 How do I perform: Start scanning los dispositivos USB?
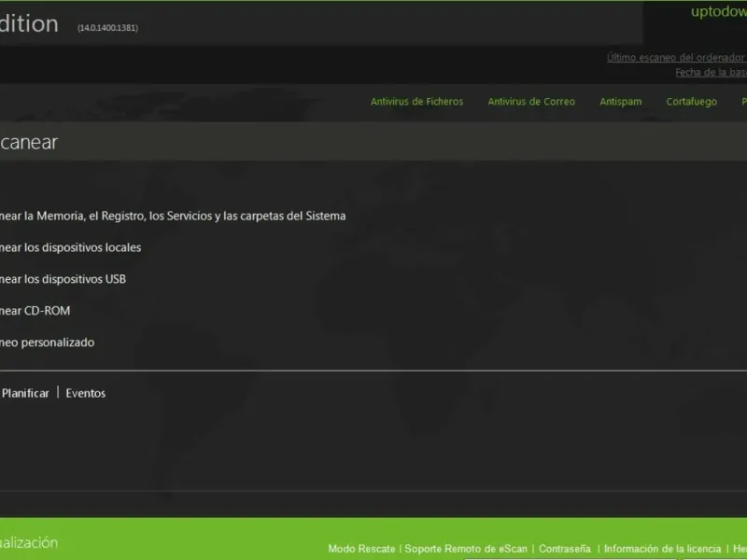coord(63,279)
